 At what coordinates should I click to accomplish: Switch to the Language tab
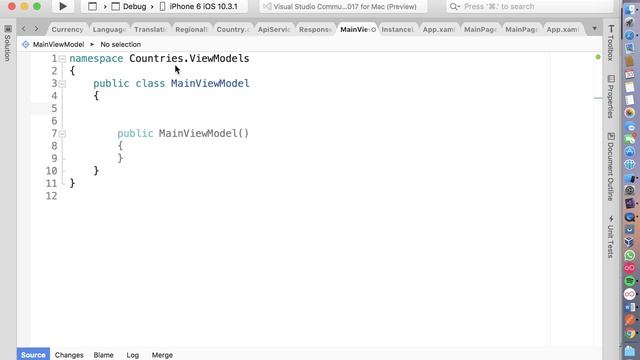(109, 29)
